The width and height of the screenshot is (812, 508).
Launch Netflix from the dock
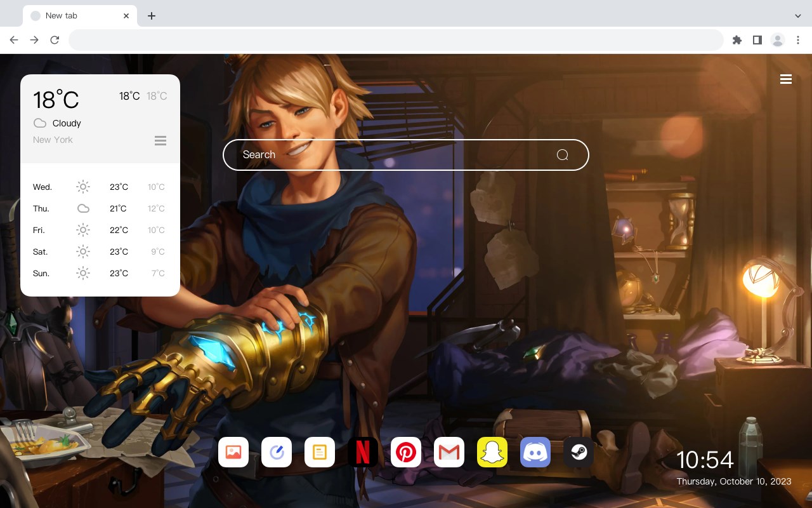(x=363, y=452)
